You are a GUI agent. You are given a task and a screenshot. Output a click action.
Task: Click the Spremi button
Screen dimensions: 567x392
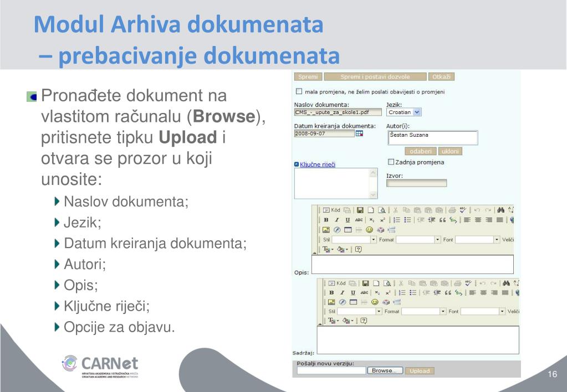[308, 76]
